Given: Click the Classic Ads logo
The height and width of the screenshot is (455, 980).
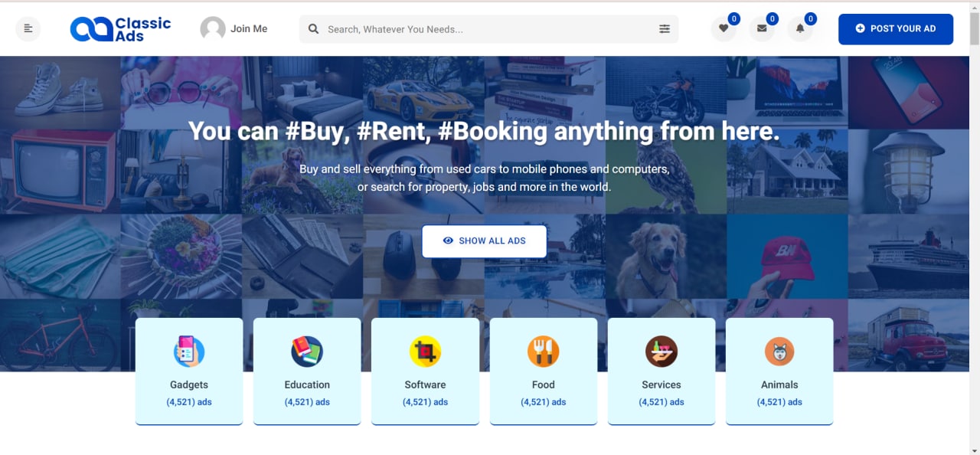Looking at the screenshot, I should [x=120, y=29].
